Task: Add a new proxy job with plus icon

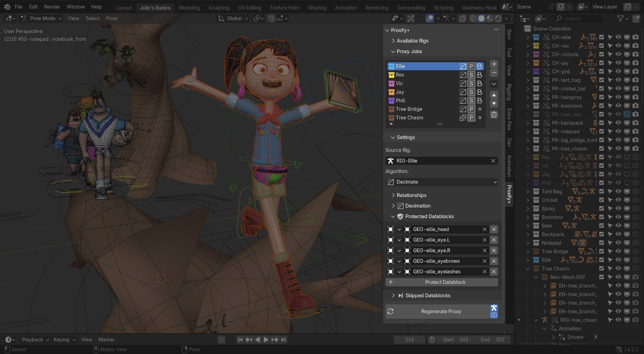Action: pyautogui.click(x=494, y=64)
